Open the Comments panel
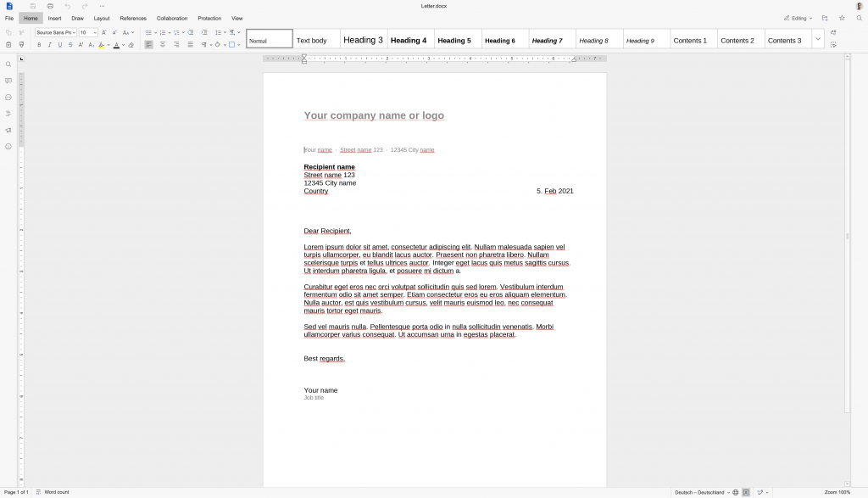This screenshot has width=868, height=498. (x=8, y=81)
